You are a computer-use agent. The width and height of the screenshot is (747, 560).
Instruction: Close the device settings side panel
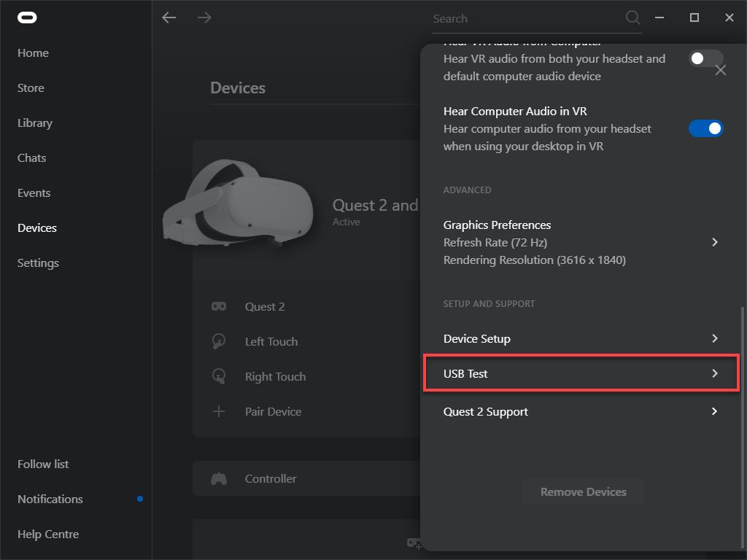coord(721,70)
